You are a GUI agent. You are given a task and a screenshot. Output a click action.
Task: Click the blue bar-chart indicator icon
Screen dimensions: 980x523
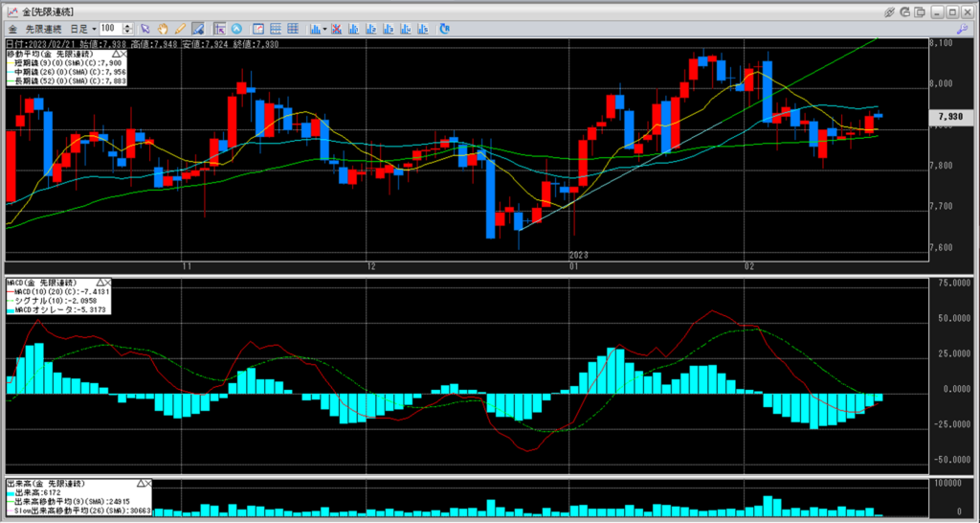tap(315, 29)
